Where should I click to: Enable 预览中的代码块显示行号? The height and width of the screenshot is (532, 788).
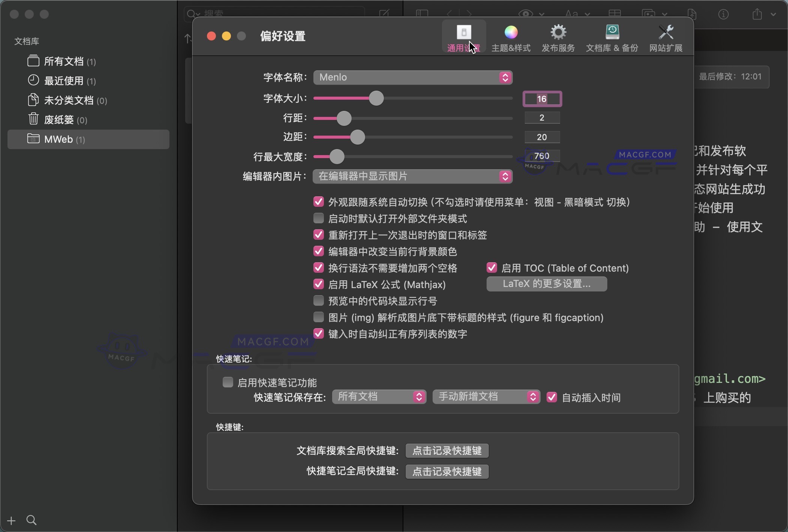tap(318, 300)
